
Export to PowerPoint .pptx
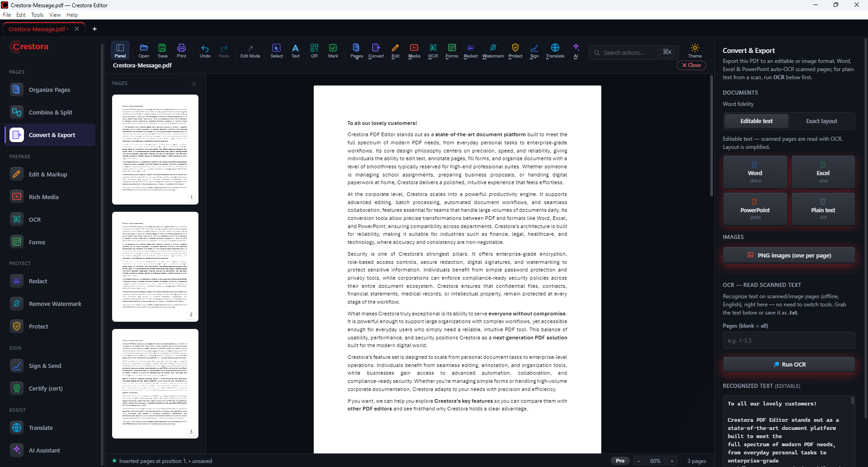755,209
